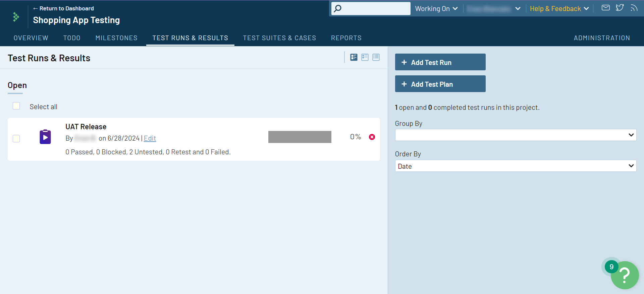Viewport: 644px width, 294px height.
Task: Check the Select all checkbox
Action: (16, 106)
